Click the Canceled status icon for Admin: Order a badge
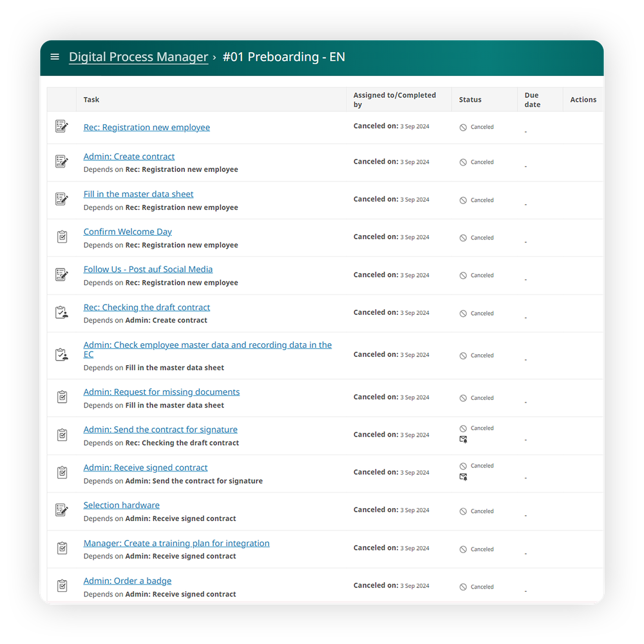Viewport: 644px width, 644px height. 462,586
